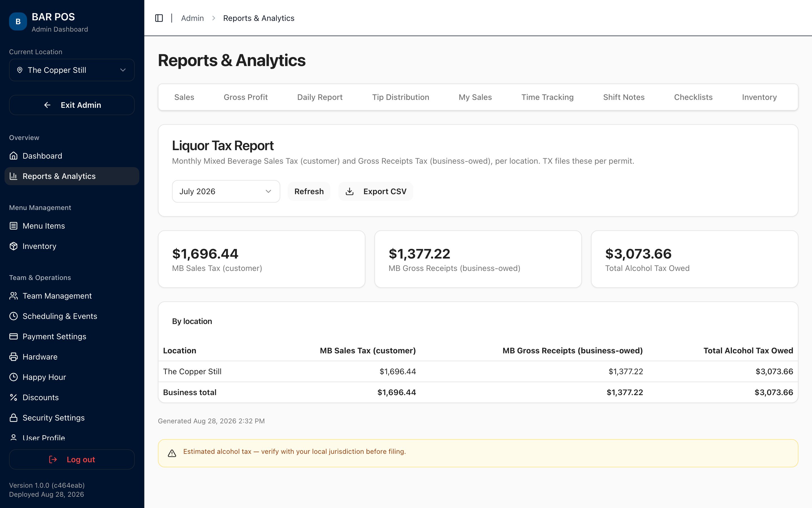Open Hardware settings in sidebar

tap(72, 357)
